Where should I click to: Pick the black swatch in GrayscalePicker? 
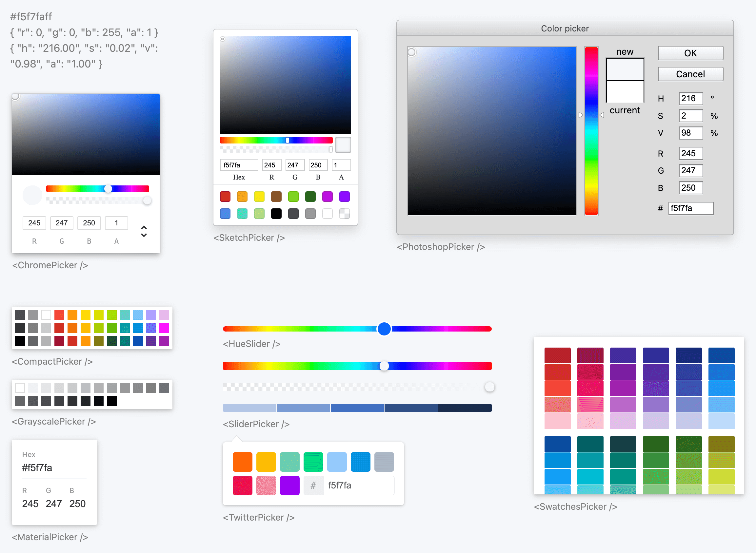click(111, 401)
